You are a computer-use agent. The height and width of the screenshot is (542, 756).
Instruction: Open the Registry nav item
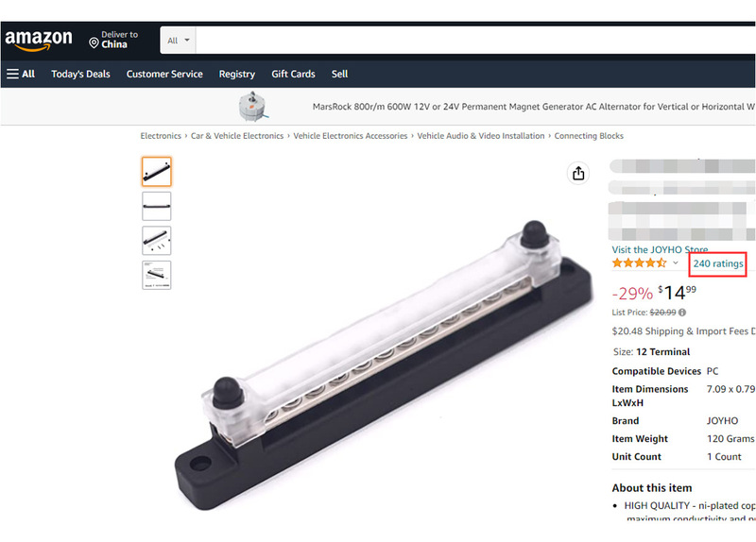click(237, 75)
